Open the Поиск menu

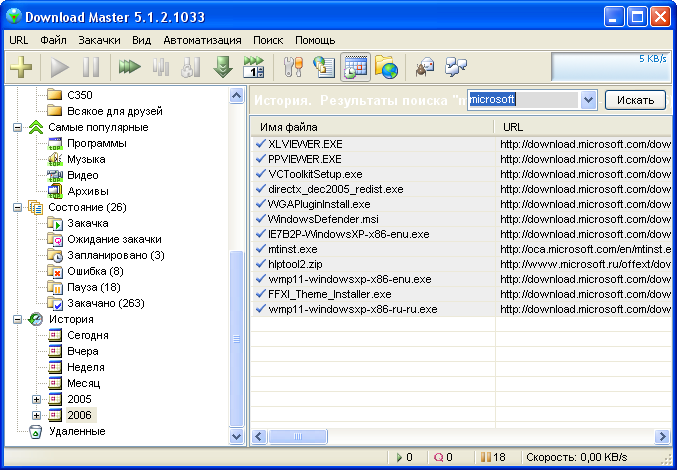[x=268, y=41]
